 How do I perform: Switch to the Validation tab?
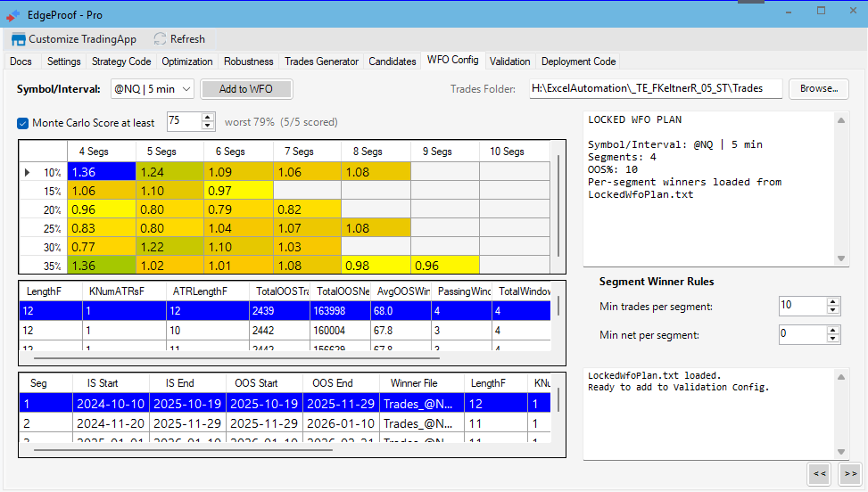click(510, 61)
